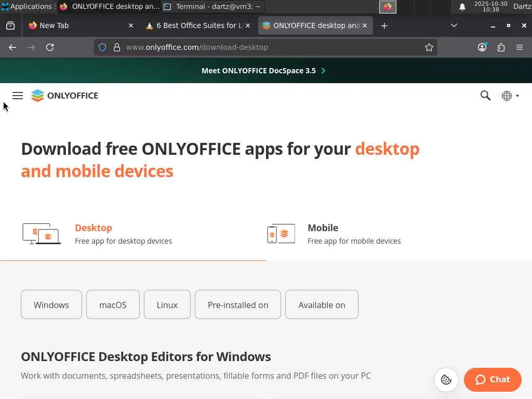Open Firefox application menu
Image resolution: width=532 pixels, height=399 pixels.
click(x=520, y=47)
